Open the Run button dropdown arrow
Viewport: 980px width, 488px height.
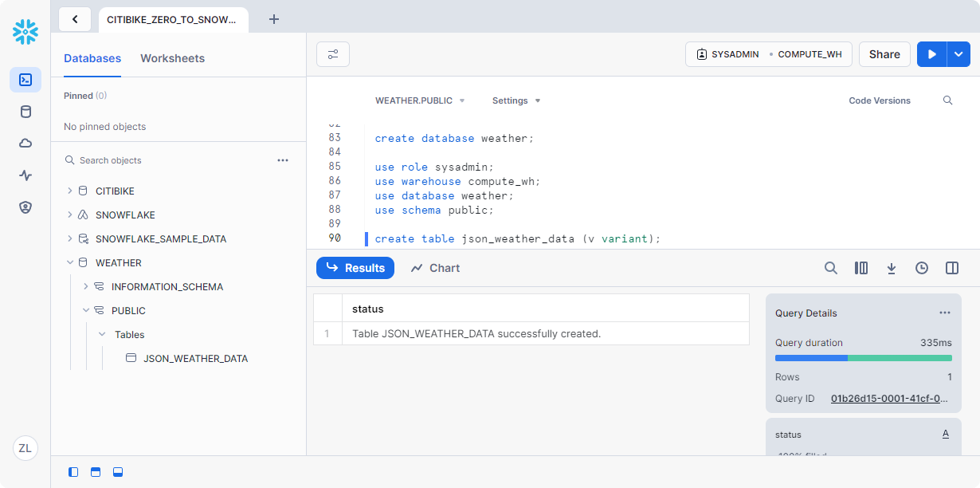(958, 54)
